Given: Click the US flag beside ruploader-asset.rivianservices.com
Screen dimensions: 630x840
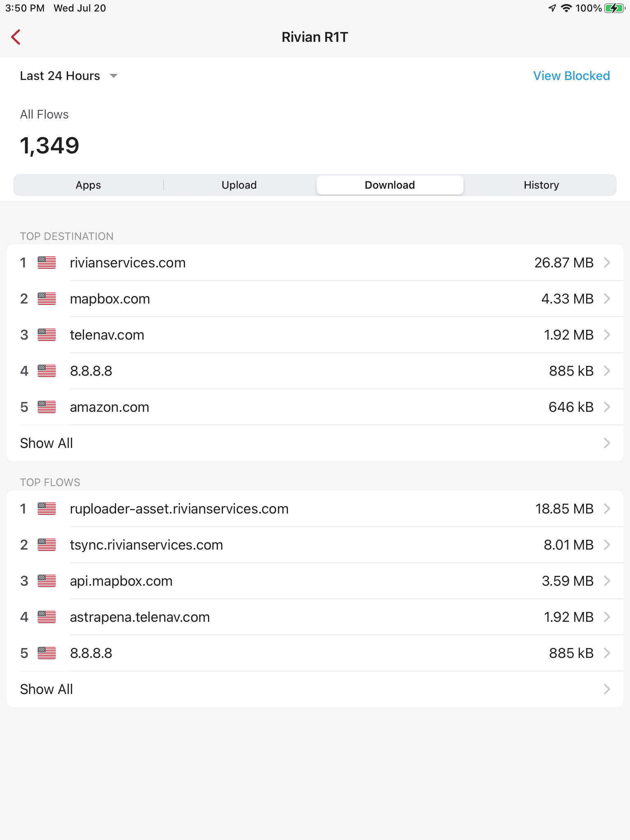Looking at the screenshot, I should [x=47, y=509].
